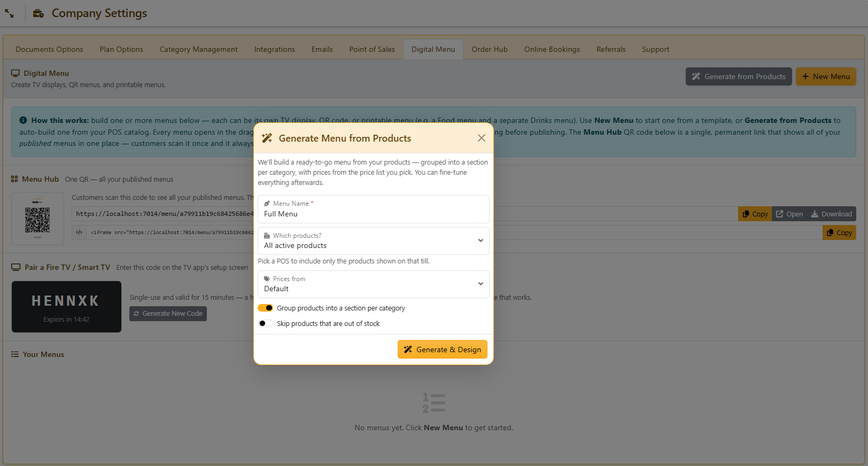Go to the Emails tab
868x466 pixels.
[322, 49]
